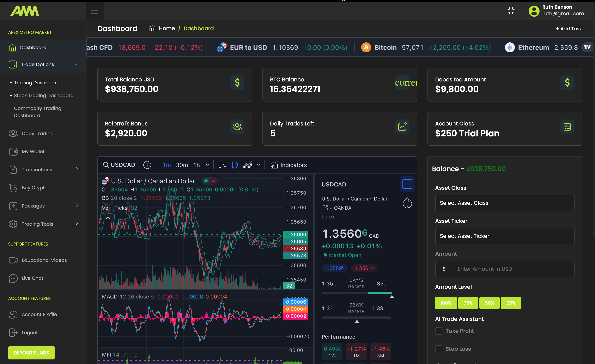Click the Referral's Bonus people icon

tap(237, 127)
